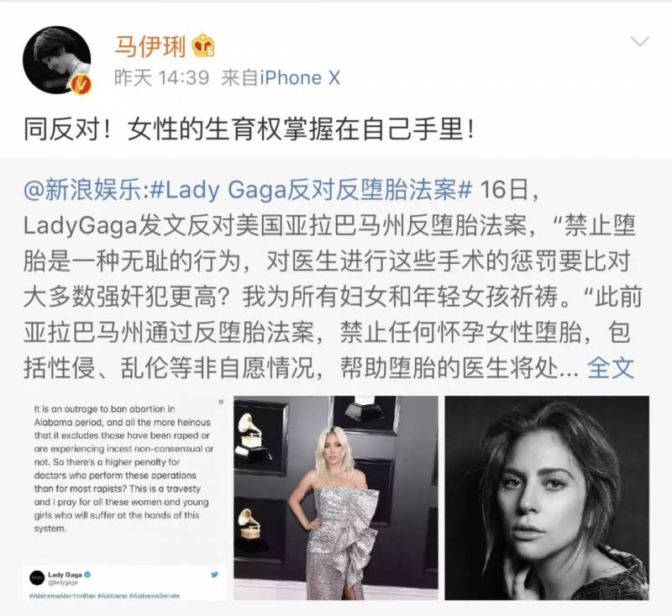Expand the post options chevron
This screenshot has width=672, height=616.
(640, 41)
